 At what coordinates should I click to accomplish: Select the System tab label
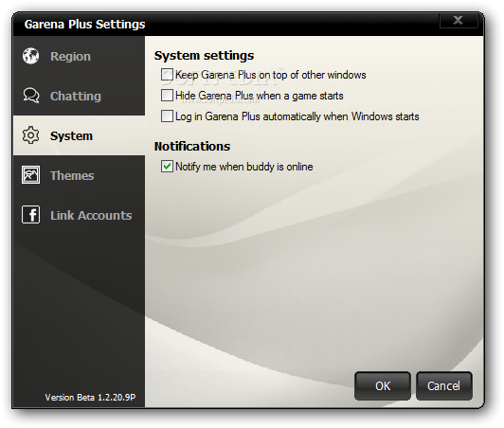click(71, 136)
